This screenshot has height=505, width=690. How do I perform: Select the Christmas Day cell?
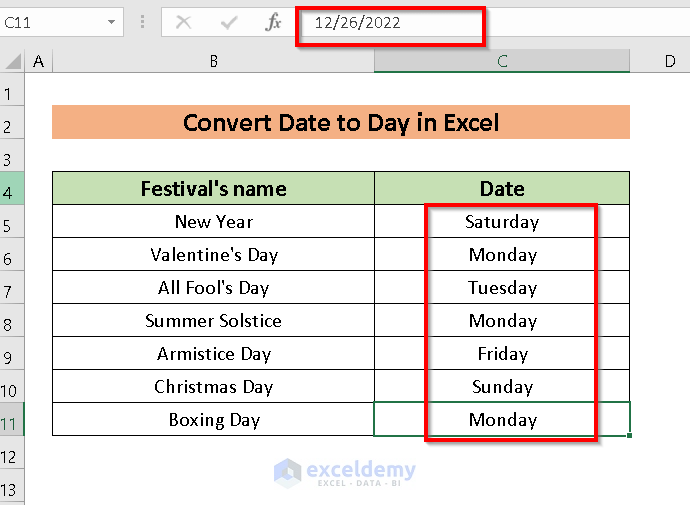pyautogui.click(x=214, y=387)
